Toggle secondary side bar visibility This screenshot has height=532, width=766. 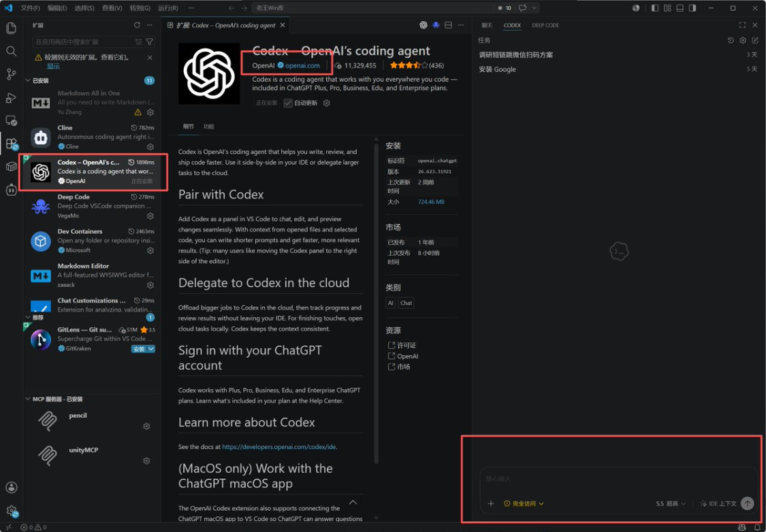coord(692,8)
